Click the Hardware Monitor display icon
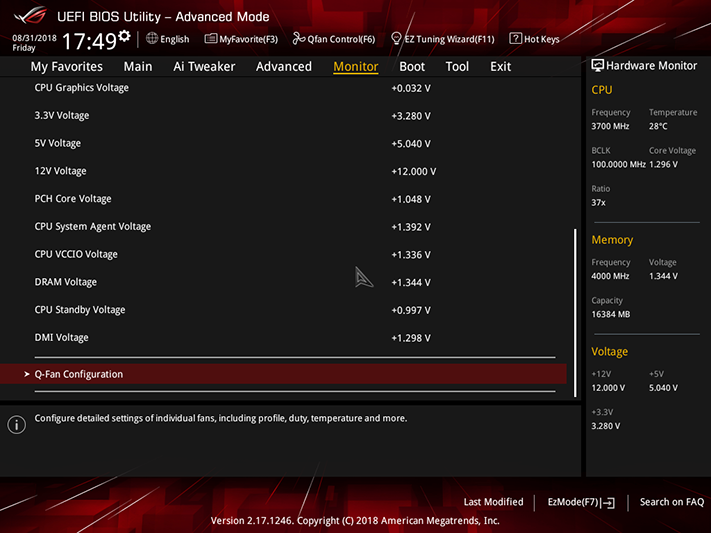 tap(597, 65)
